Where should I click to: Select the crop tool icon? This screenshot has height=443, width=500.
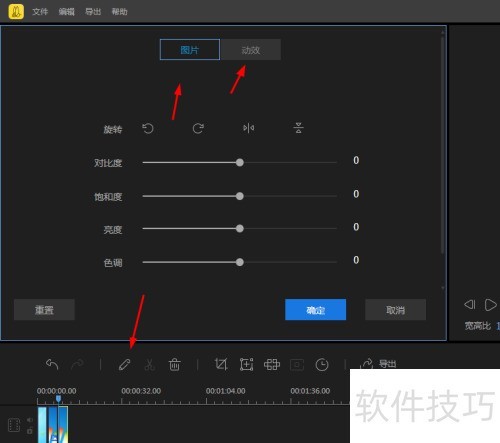(221, 364)
